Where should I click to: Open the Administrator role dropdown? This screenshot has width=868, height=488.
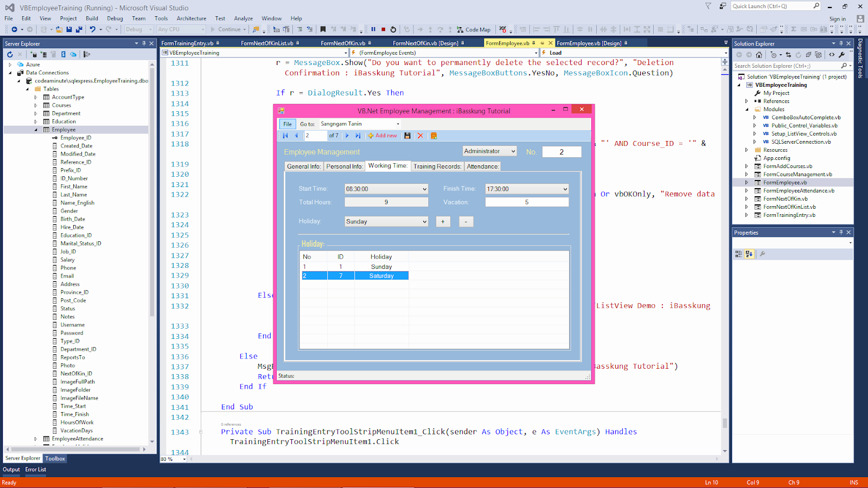(x=513, y=151)
